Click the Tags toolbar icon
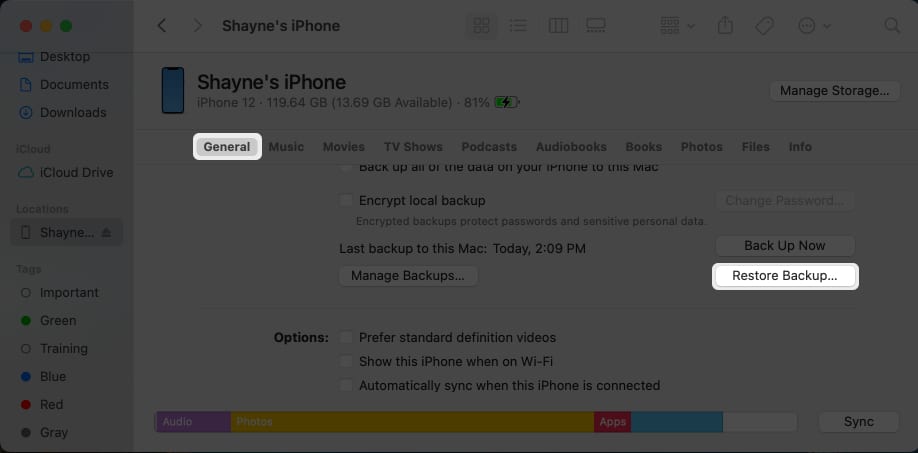The height and width of the screenshot is (453, 918). point(764,26)
